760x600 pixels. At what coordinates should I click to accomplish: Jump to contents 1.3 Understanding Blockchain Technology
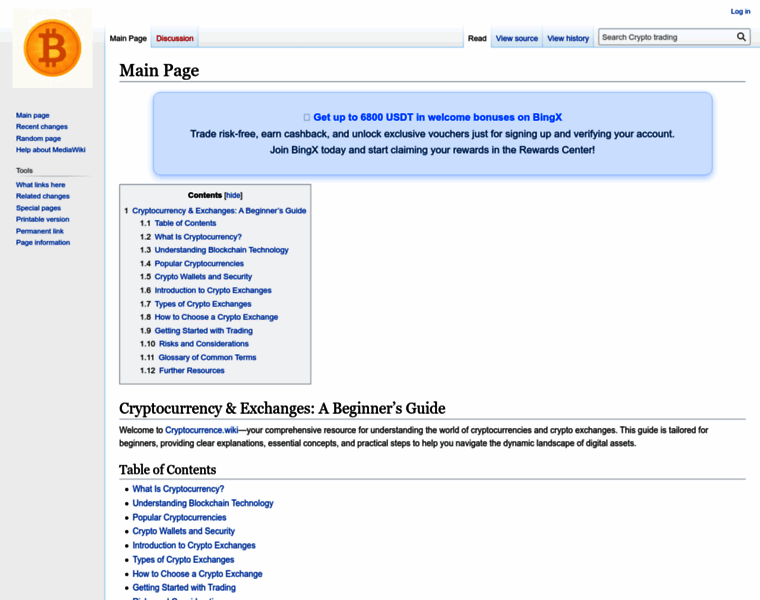click(222, 250)
